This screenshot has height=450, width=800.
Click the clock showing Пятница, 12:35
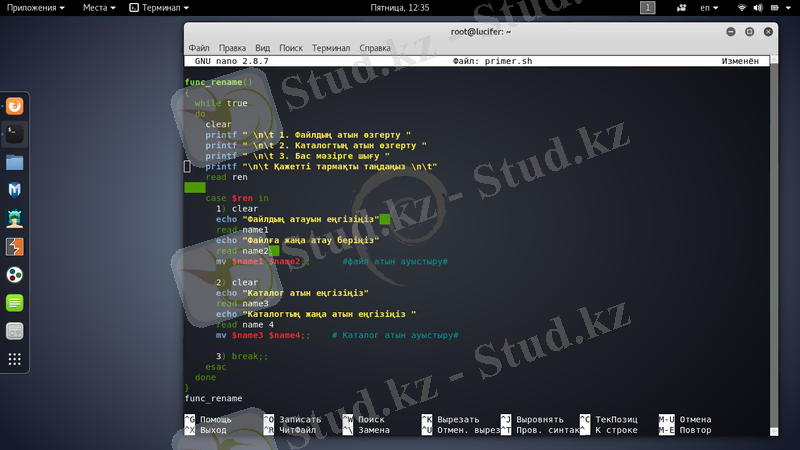click(x=400, y=7)
